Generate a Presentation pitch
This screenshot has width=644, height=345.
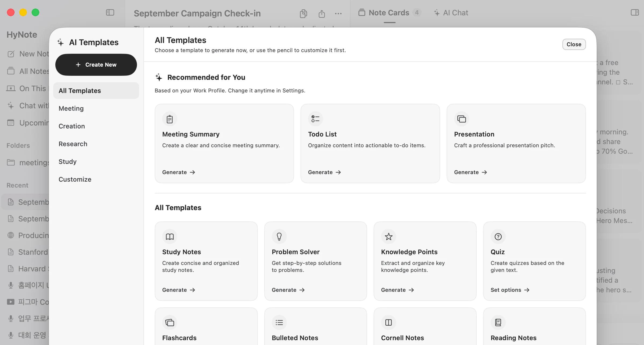(x=471, y=172)
